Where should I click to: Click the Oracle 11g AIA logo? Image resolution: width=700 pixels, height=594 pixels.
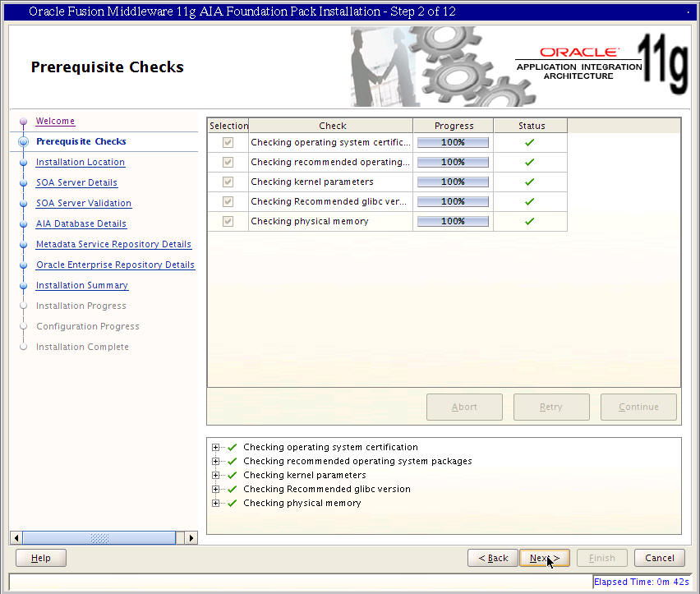[601, 64]
